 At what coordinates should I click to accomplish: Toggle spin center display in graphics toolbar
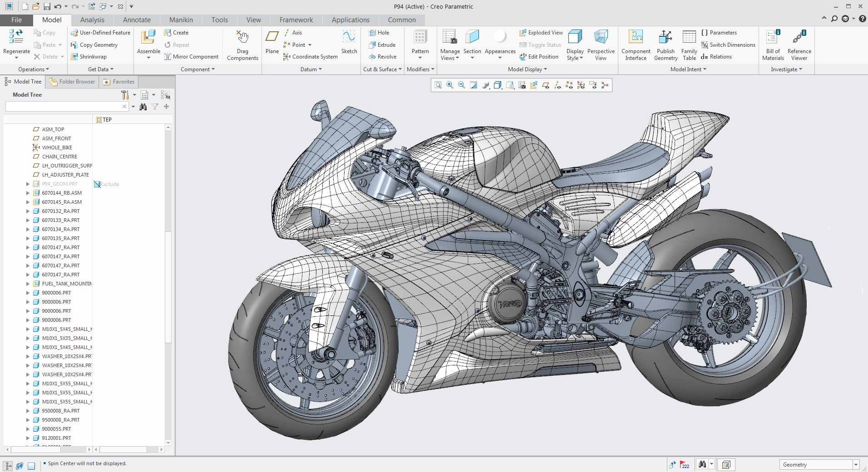pos(605,85)
